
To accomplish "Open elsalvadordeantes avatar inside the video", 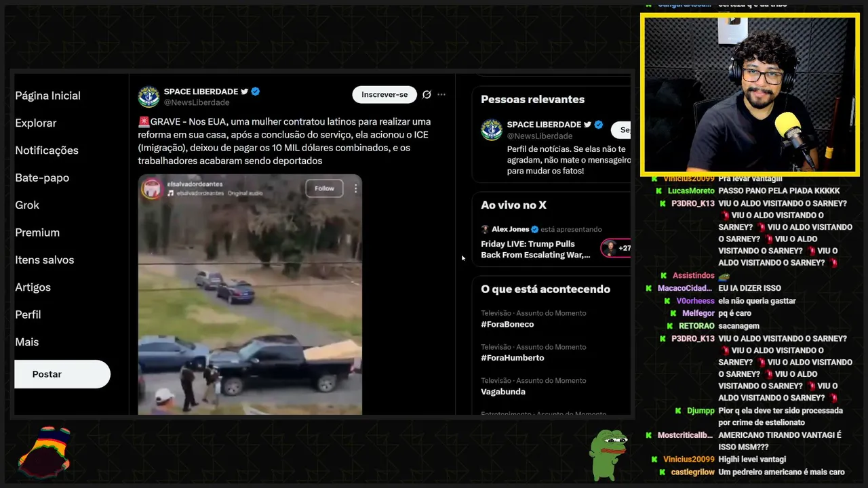I will click(x=151, y=188).
